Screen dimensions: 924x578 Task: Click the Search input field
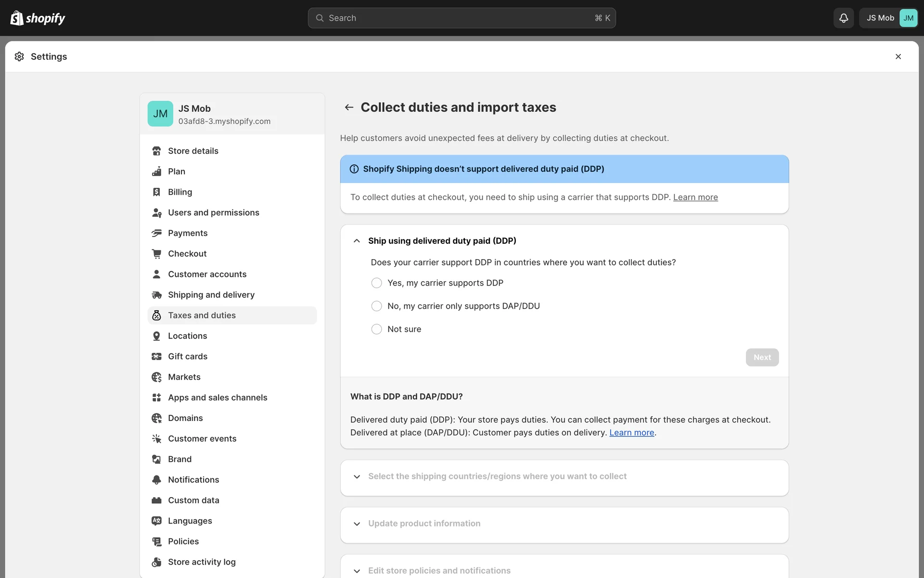[x=461, y=18]
